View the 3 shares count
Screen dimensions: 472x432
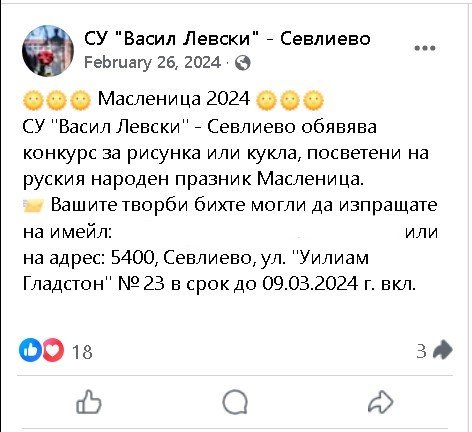click(421, 351)
